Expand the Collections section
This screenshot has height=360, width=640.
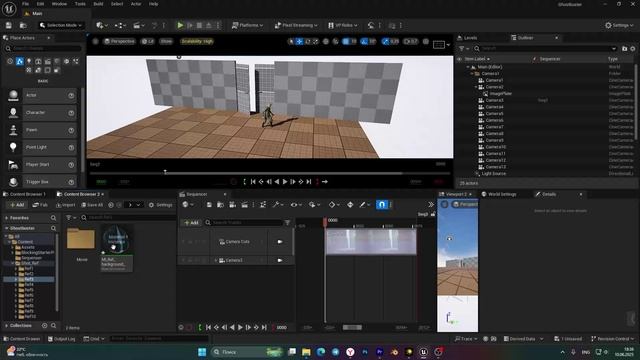point(7,326)
